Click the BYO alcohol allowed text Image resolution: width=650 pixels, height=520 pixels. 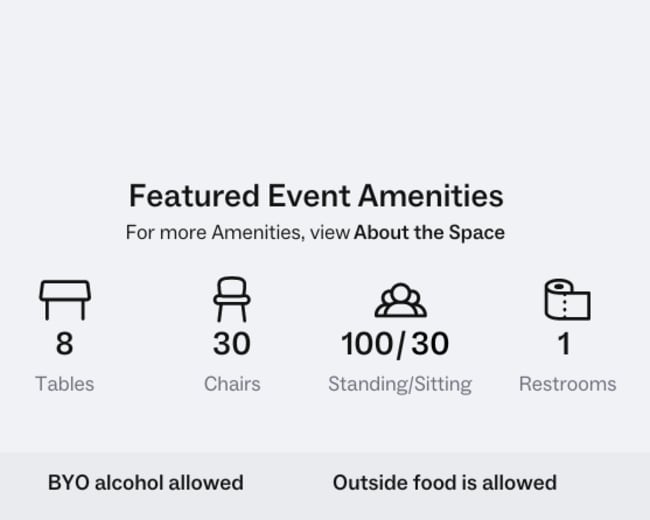click(146, 483)
